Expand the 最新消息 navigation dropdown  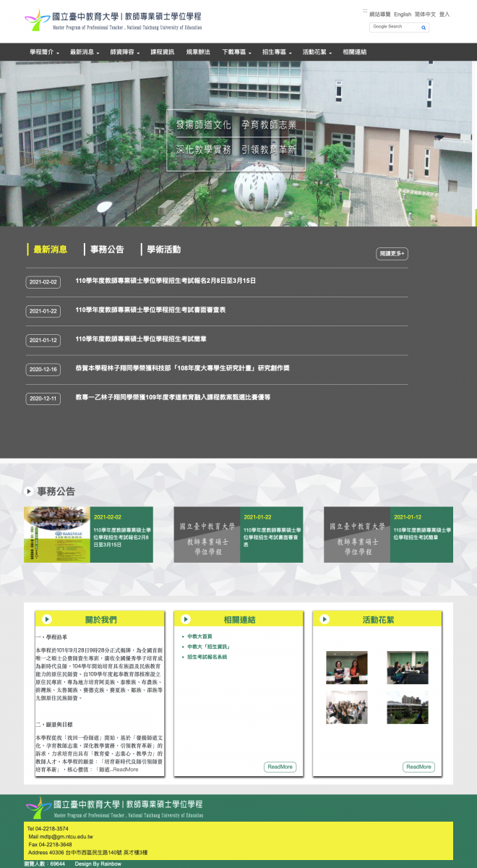85,52
